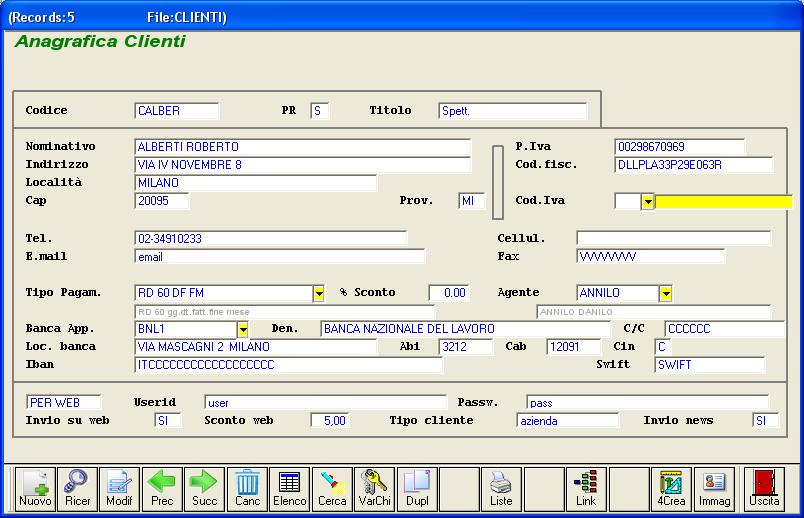804x518 pixels.
Task: Open the Cod.Iva dropdown arrow
Action: [648, 202]
